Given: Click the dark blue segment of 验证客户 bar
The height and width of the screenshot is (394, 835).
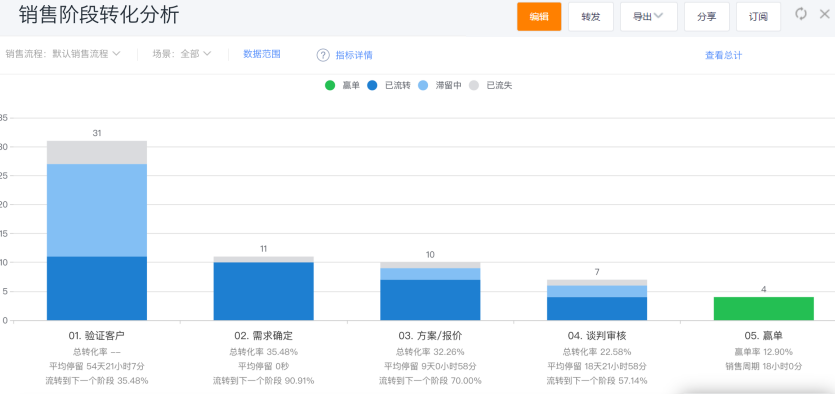Looking at the screenshot, I should click(97, 289).
